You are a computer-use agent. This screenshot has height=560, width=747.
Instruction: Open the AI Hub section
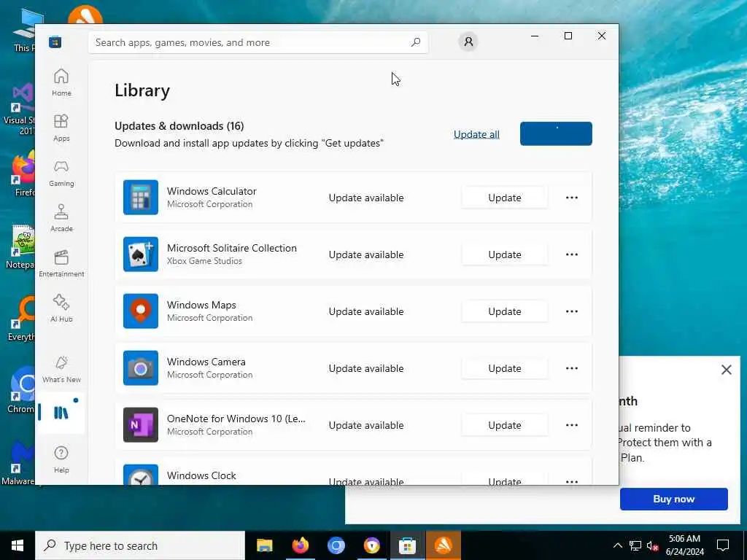point(61,308)
